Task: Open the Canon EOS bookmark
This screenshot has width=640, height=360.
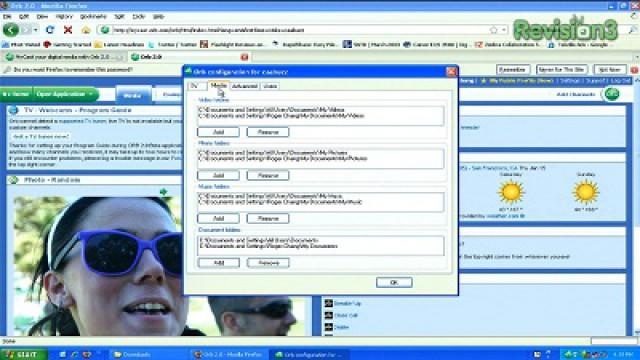Action: [x=436, y=44]
